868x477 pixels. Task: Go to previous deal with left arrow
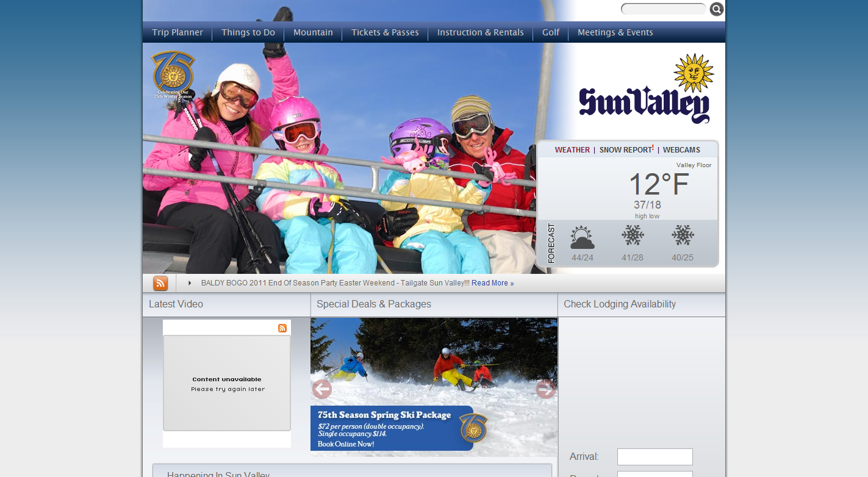click(x=321, y=389)
